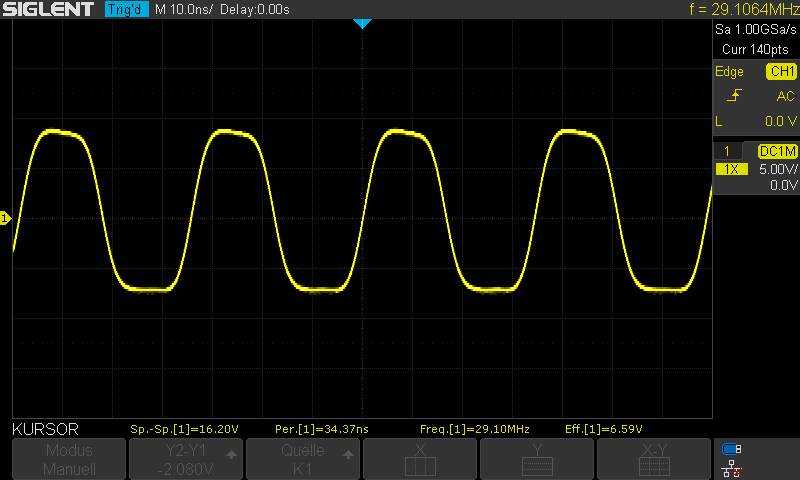Click the AC trigger coupling label

[785, 96]
